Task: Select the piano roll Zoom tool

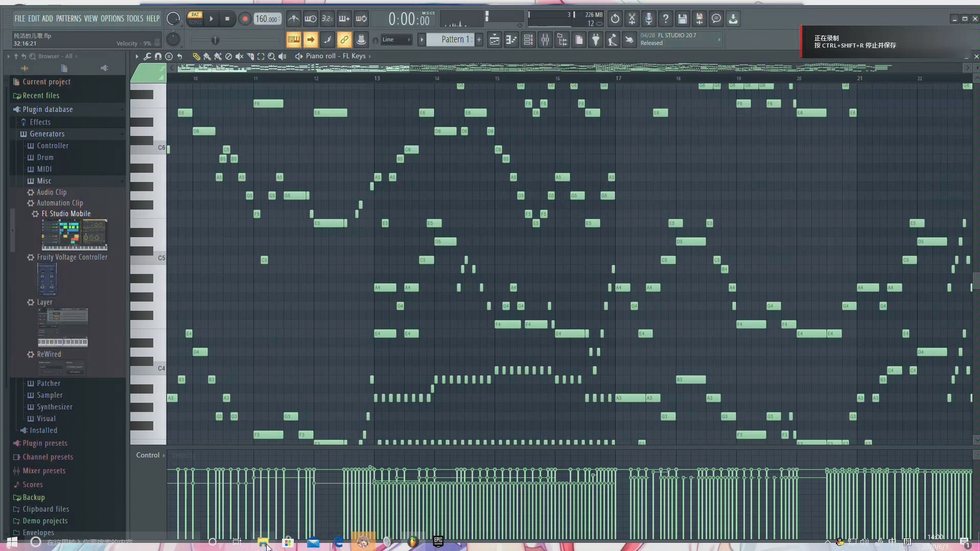Action: point(272,56)
